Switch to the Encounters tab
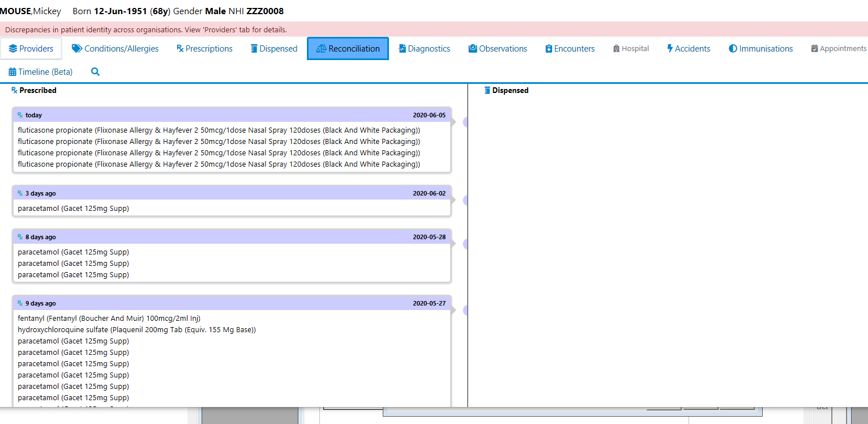868x424 pixels. click(570, 49)
